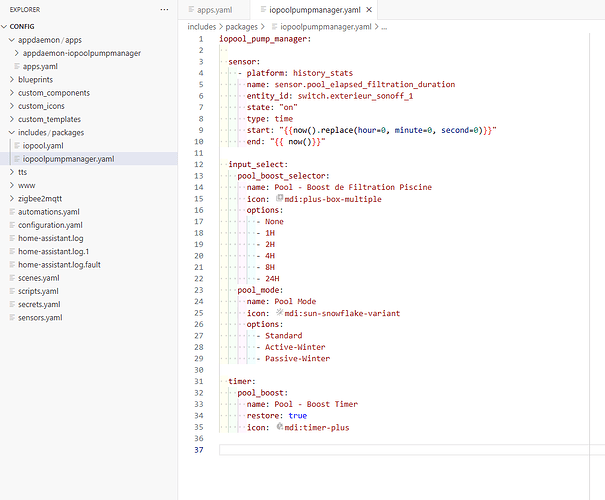Click the 'input_select:' key

click(x=258, y=164)
